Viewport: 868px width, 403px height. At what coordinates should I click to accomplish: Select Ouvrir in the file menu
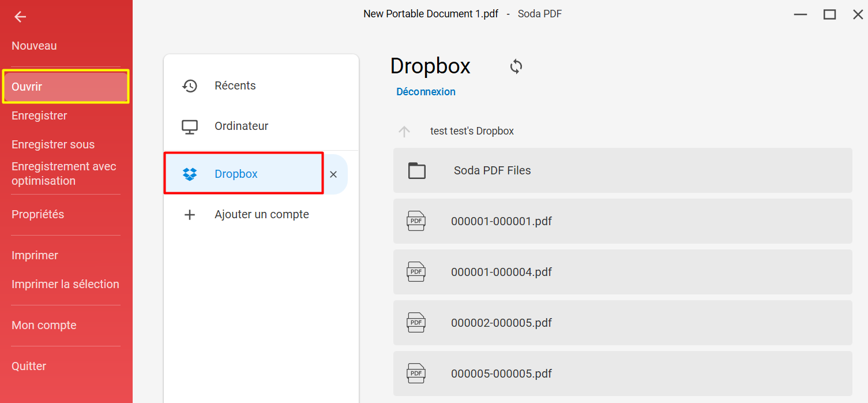66,87
